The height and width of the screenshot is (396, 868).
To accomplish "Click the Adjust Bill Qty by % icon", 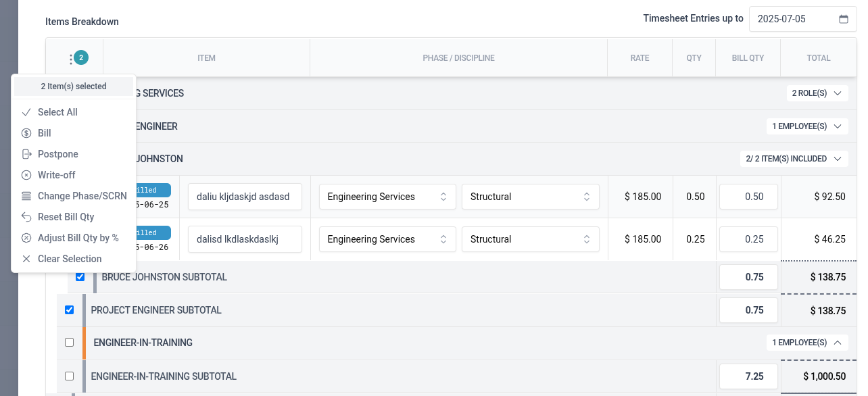I will coord(26,238).
